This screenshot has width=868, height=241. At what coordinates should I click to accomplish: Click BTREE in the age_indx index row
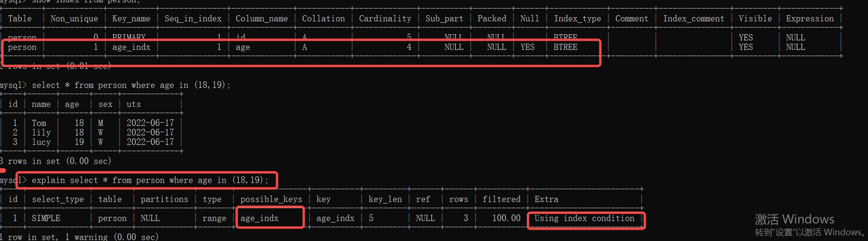565,47
